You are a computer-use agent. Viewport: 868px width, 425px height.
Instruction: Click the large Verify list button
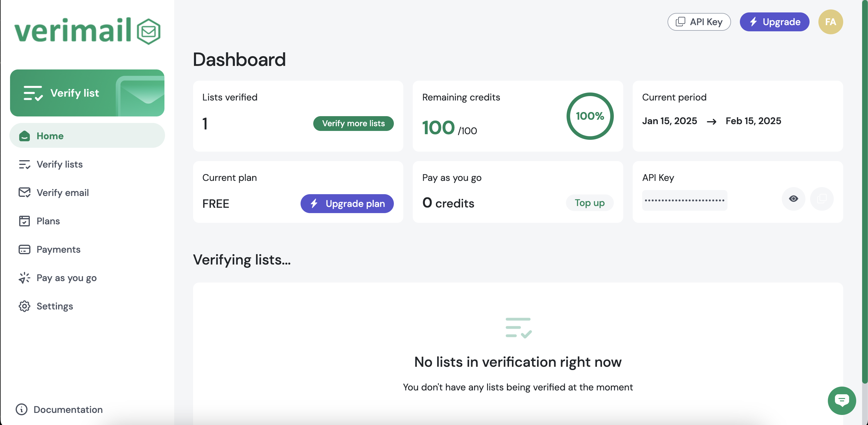click(87, 93)
